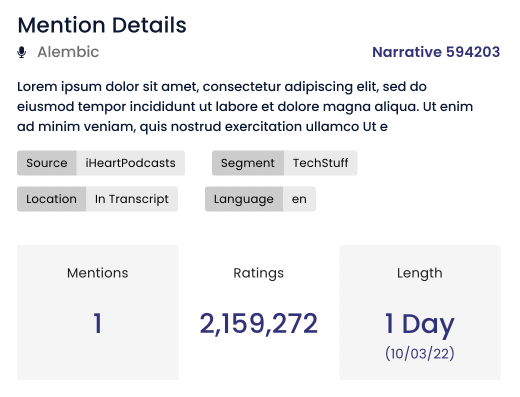
Task: Click the date (10/03/22)
Action: [420, 353]
